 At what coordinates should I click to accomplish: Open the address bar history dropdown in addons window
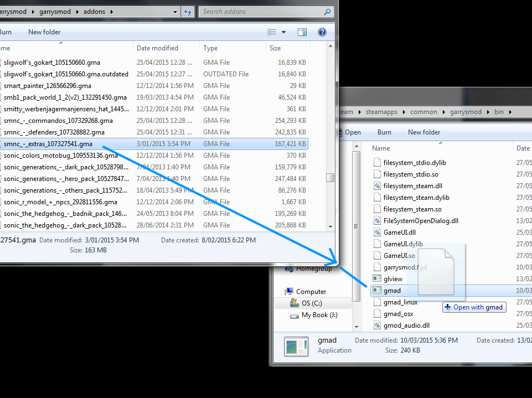click(175, 12)
